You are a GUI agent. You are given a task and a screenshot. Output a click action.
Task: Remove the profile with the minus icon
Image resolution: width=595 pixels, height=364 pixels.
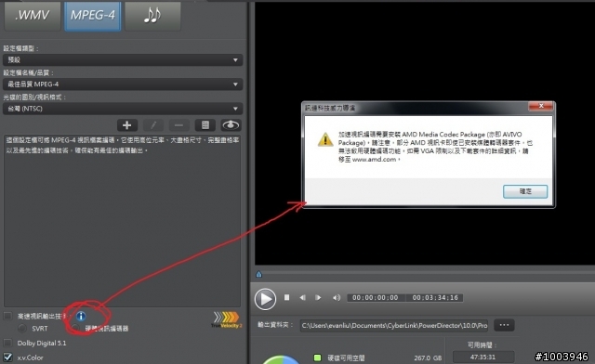click(x=179, y=125)
